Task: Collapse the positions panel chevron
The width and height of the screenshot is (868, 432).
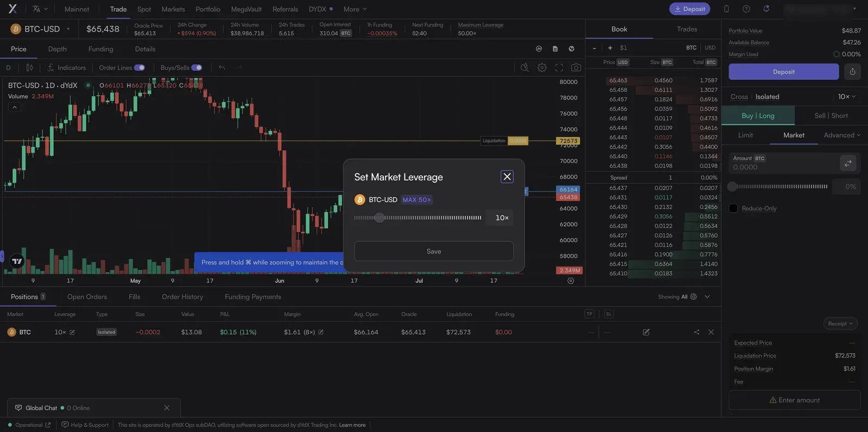Action: click(x=707, y=297)
